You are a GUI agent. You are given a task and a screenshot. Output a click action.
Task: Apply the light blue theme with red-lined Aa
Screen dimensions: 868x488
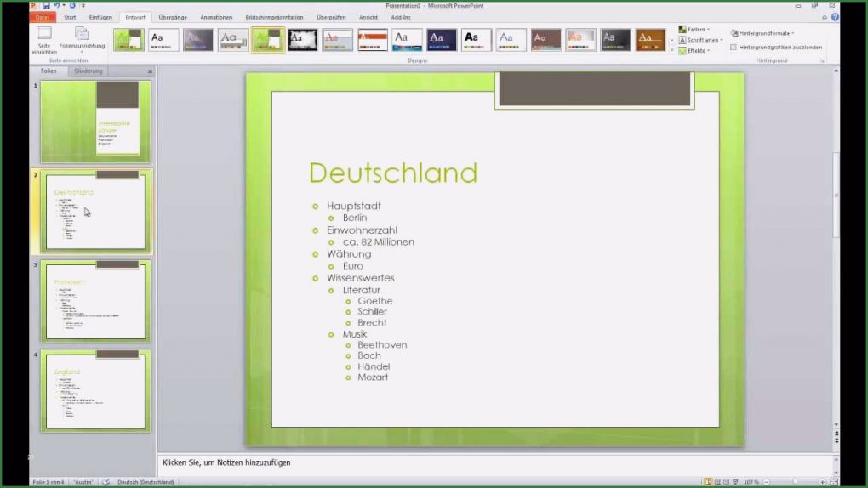tap(338, 40)
